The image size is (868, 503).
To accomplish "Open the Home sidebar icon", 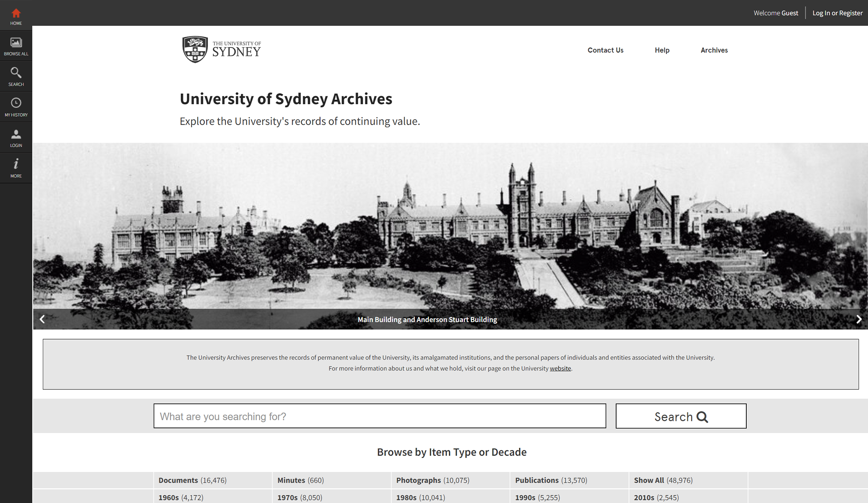I will coord(16,15).
